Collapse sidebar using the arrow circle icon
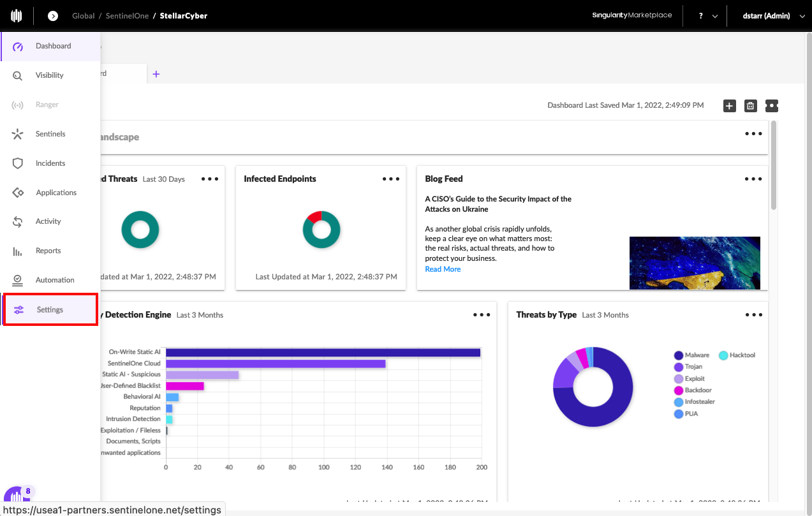812x516 pixels. point(53,16)
